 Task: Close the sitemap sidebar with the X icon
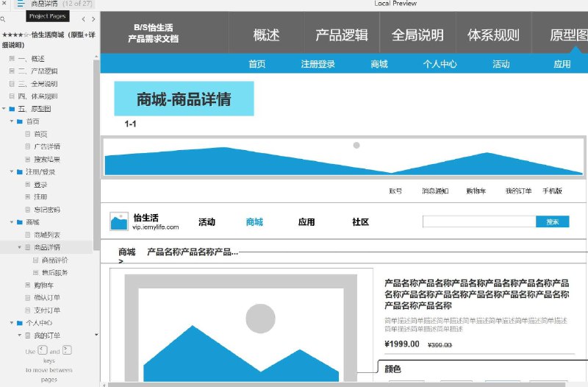[x=4, y=3]
